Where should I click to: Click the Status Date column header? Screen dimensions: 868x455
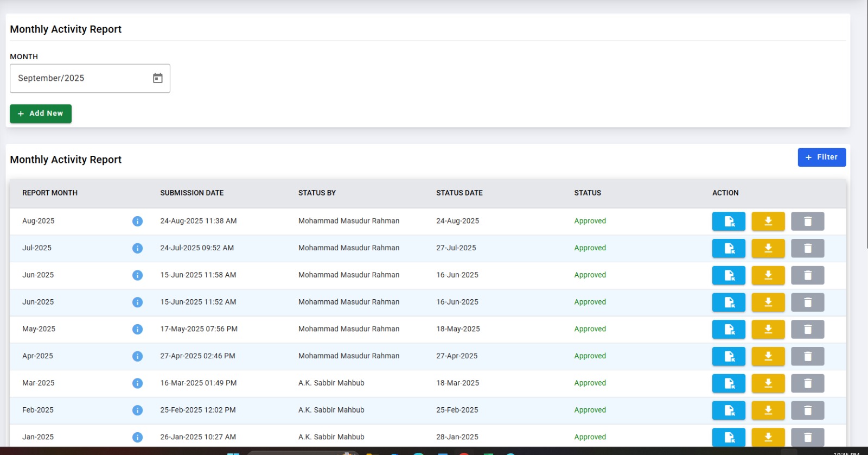(x=459, y=193)
